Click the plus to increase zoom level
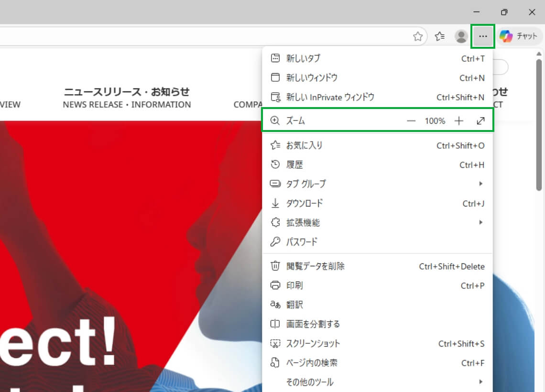Viewport: 545px width, 392px height. [458, 120]
